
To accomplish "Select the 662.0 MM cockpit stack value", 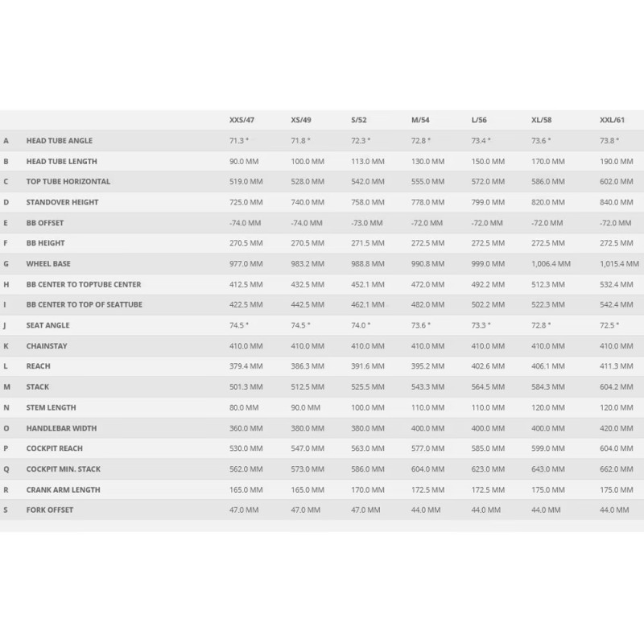I will pos(615,469).
